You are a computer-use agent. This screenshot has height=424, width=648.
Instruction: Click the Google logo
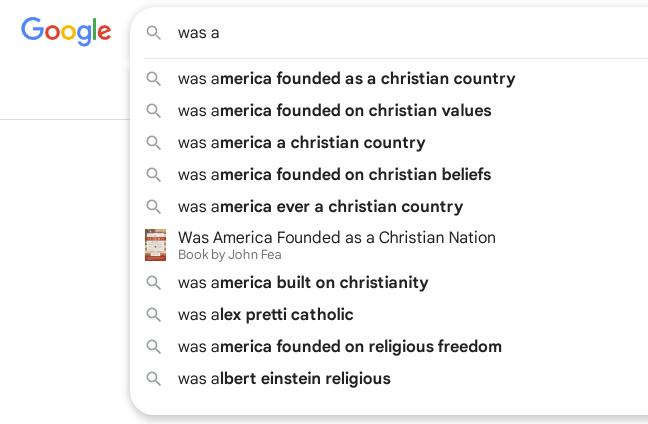[x=66, y=31]
